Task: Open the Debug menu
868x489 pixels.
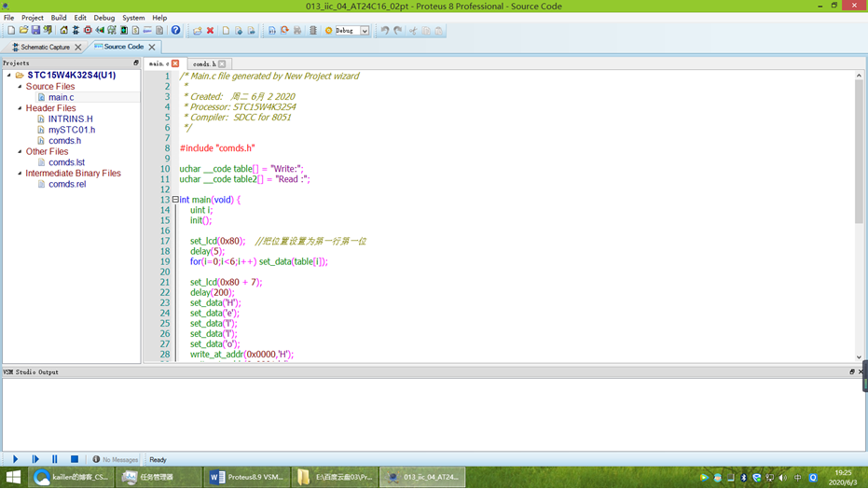Action: click(x=104, y=18)
